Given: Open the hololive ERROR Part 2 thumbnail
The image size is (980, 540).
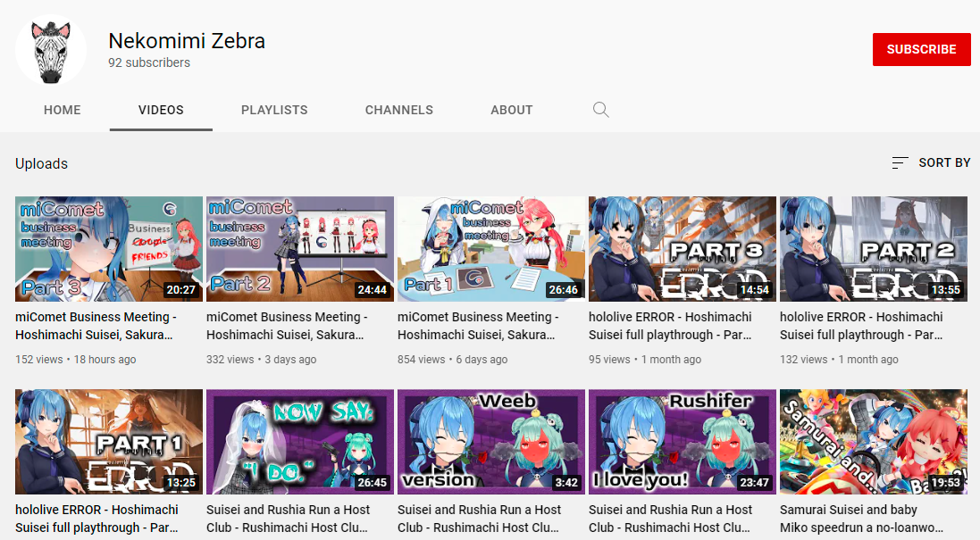Looking at the screenshot, I should point(874,249).
